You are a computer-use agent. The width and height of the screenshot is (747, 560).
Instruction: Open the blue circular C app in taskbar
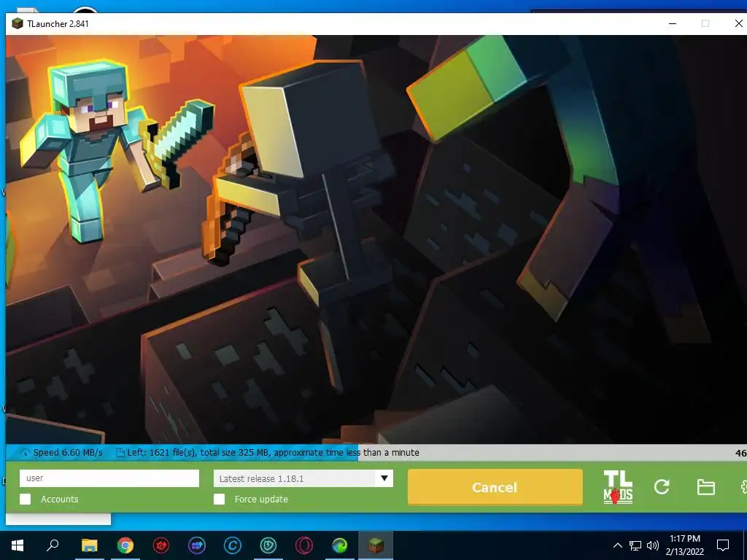(x=233, y=545)
